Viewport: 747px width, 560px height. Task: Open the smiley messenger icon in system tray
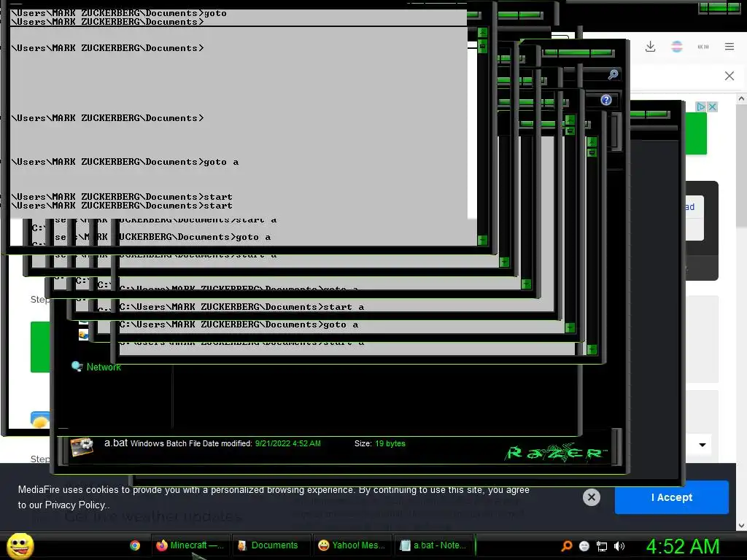click(584, 546)
